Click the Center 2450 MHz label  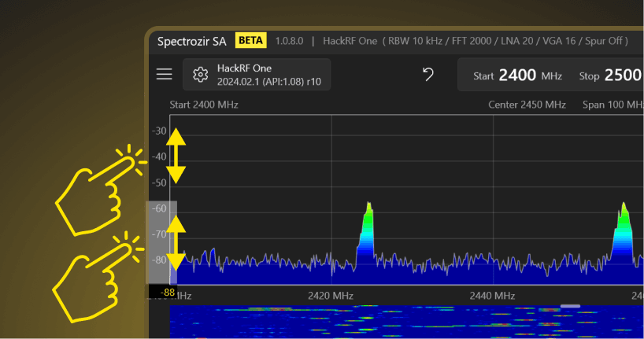point(527,105)
